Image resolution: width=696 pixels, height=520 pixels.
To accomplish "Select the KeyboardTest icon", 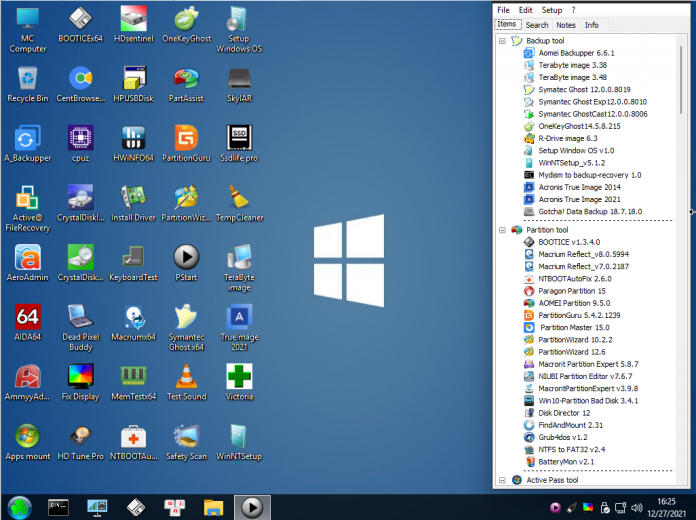I will pyautogui.click(x=134, y=263).
